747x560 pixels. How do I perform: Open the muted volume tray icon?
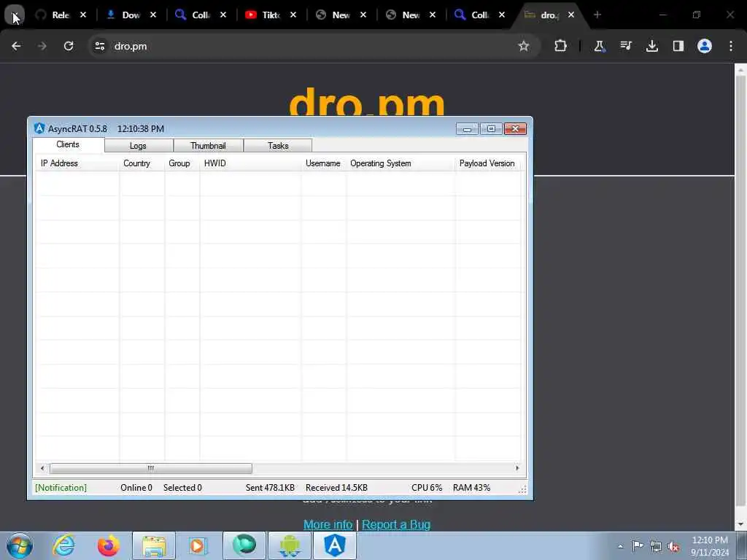[x=673, y=547]
